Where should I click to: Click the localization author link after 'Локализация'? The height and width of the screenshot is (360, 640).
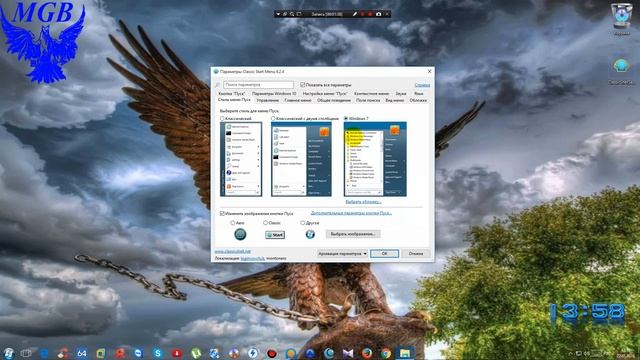[x=252, y=258]
